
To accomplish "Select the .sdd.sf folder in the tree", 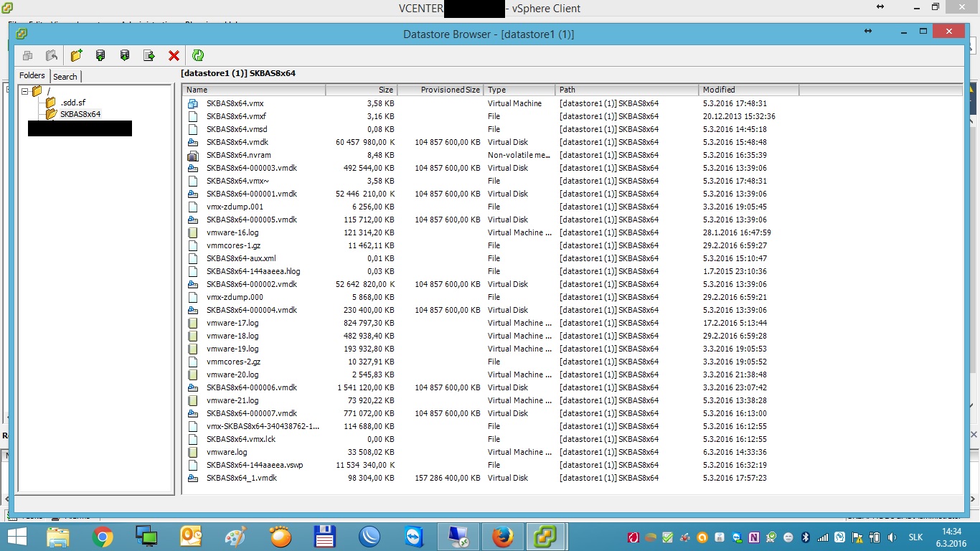I will [x=72, y=103].
